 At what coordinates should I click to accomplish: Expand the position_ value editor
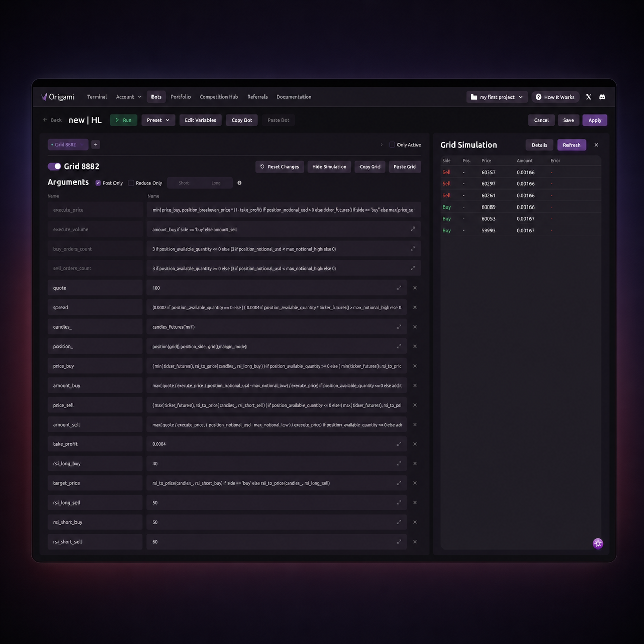coord(399,346)
